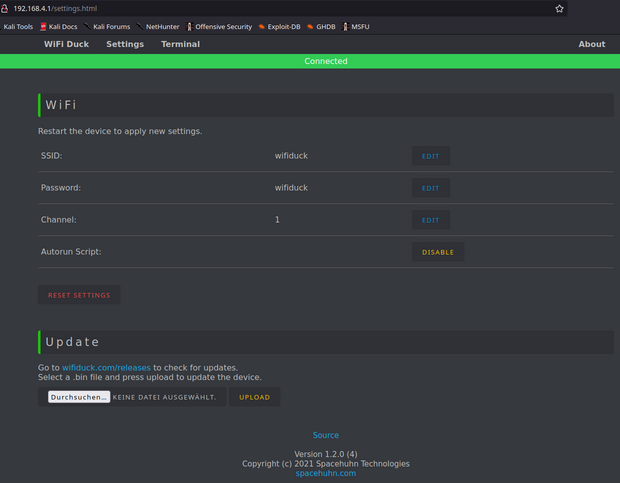This screenshot has width=620, height=483.
Task: Edit the SSID setting
Action: [x=430, y=156]
